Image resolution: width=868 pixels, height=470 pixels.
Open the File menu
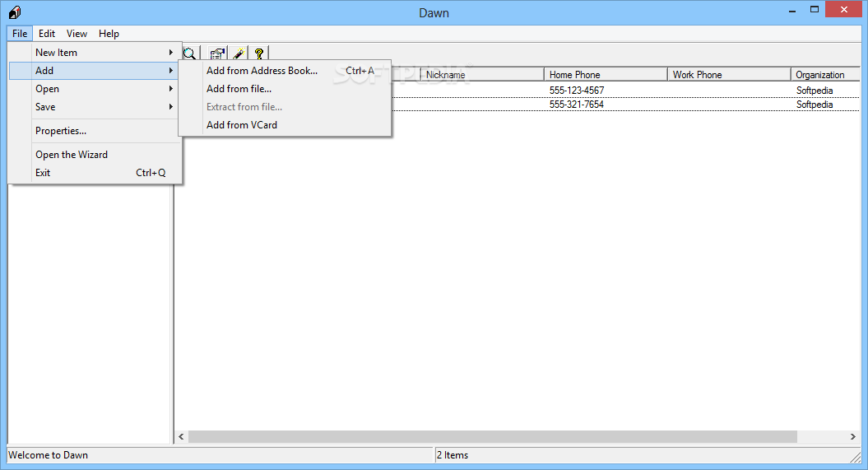[20, 33]
